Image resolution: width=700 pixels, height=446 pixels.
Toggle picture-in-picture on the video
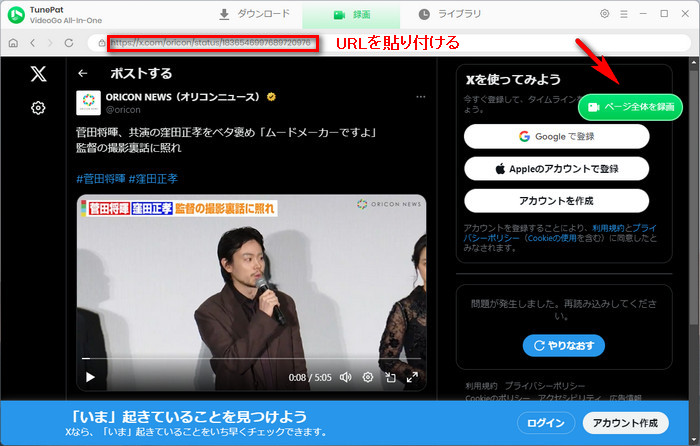391,377
